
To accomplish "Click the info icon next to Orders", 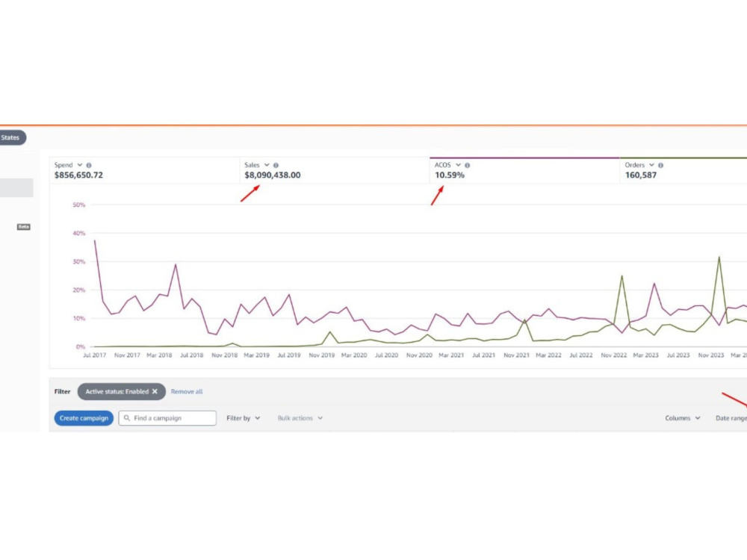I will (661, 165).
